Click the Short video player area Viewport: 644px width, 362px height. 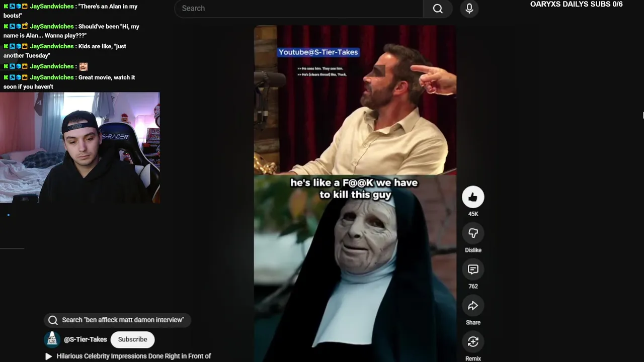[355, 194]
